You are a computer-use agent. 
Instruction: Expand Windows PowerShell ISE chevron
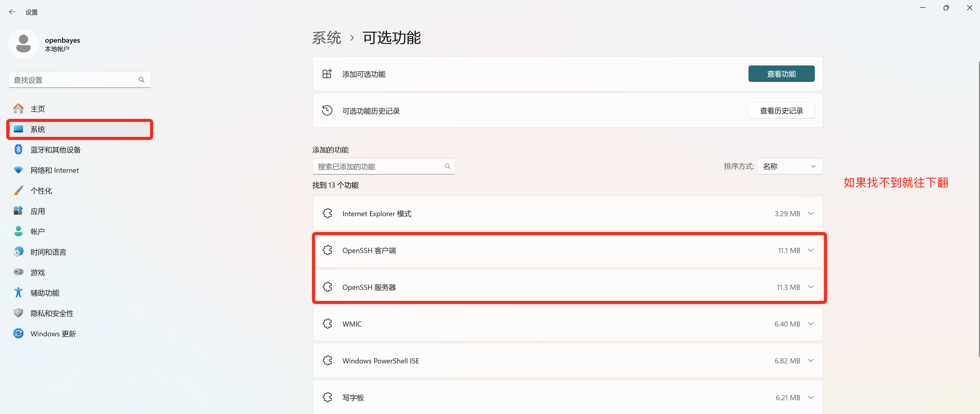point(811,361)
